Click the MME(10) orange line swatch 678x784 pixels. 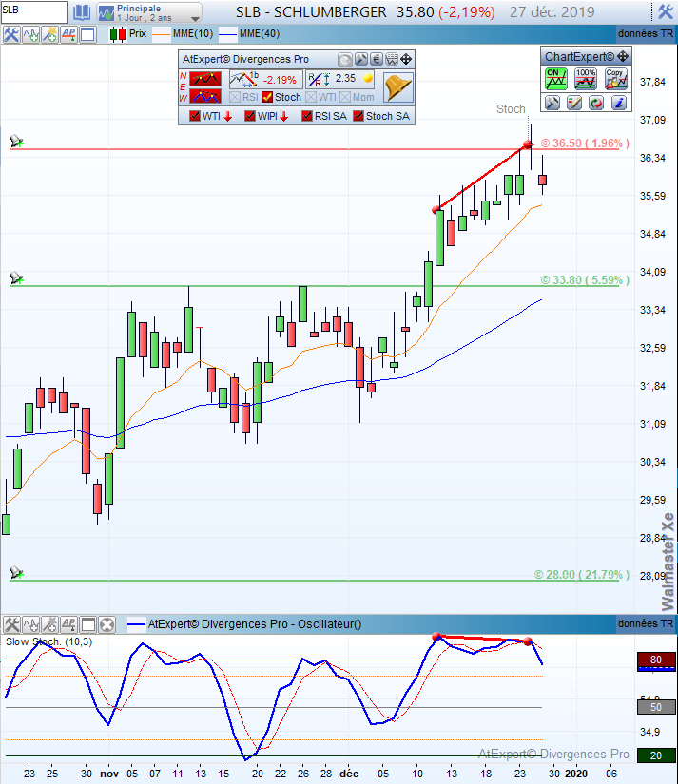coord(161,34)
